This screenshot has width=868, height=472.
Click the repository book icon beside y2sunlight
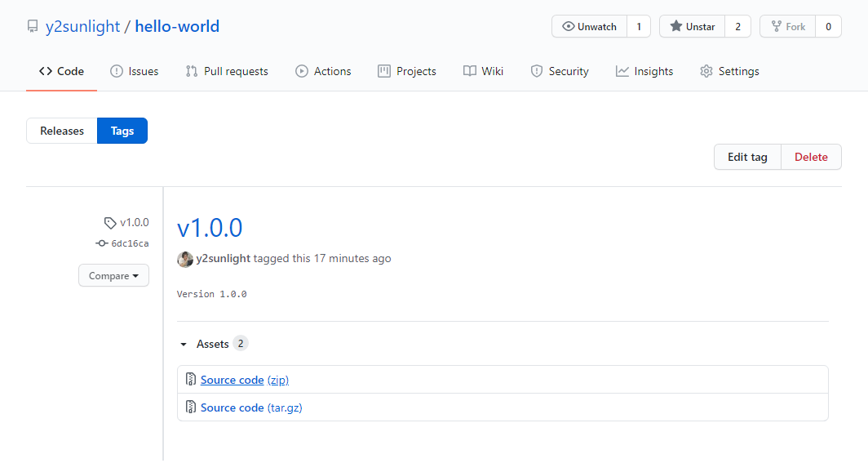click(33, 27)
